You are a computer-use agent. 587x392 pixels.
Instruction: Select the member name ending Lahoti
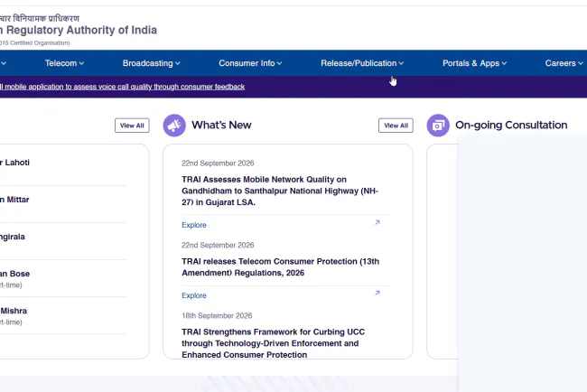tap(14, 163)
